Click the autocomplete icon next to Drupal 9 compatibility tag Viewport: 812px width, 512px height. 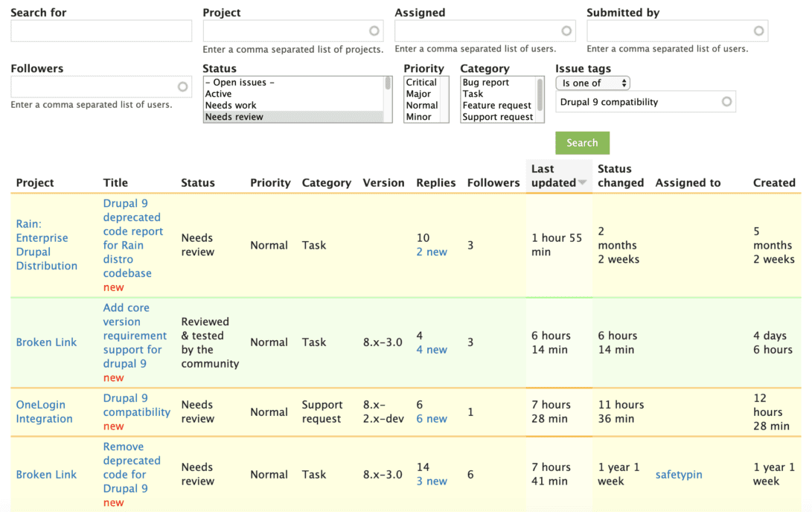(726, 101)
